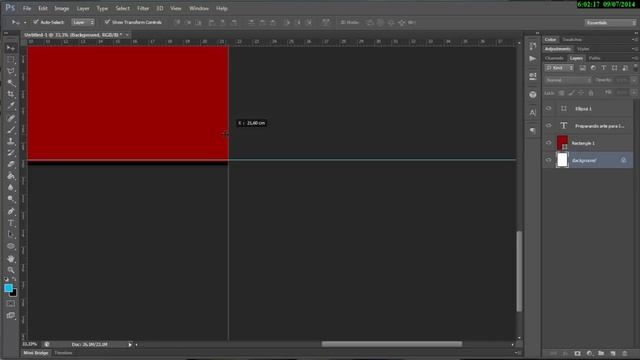Screen dimensions: 640x360
Task: Select the Dodge tool
Action: coord(11,199)
